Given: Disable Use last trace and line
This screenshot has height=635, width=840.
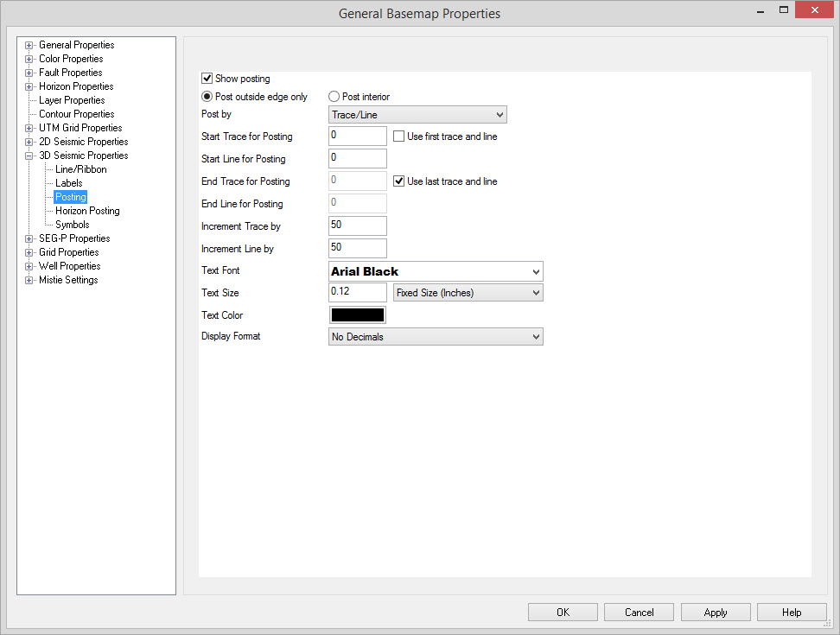Looking at the screenshot, I should (x=399, y=181).
